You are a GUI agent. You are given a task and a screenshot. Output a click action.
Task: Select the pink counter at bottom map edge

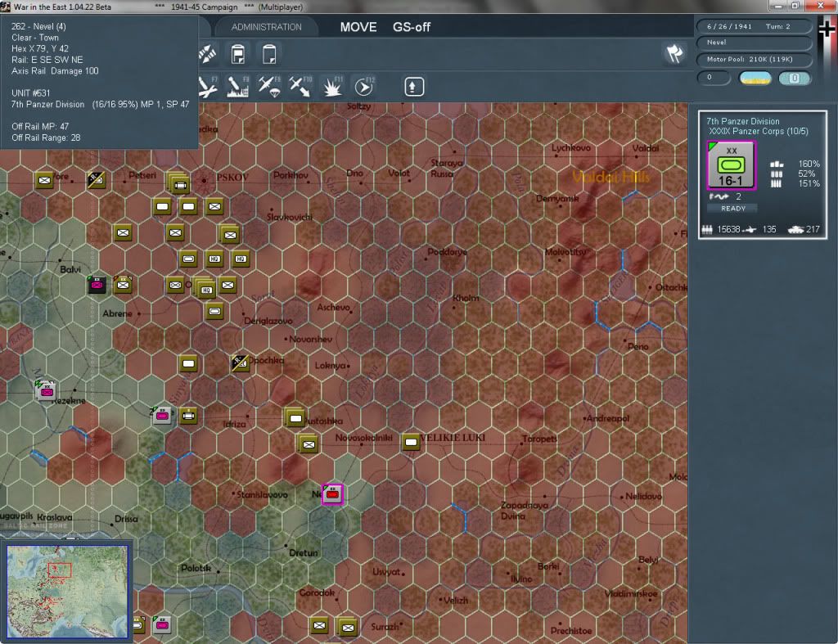coord(162,624)
